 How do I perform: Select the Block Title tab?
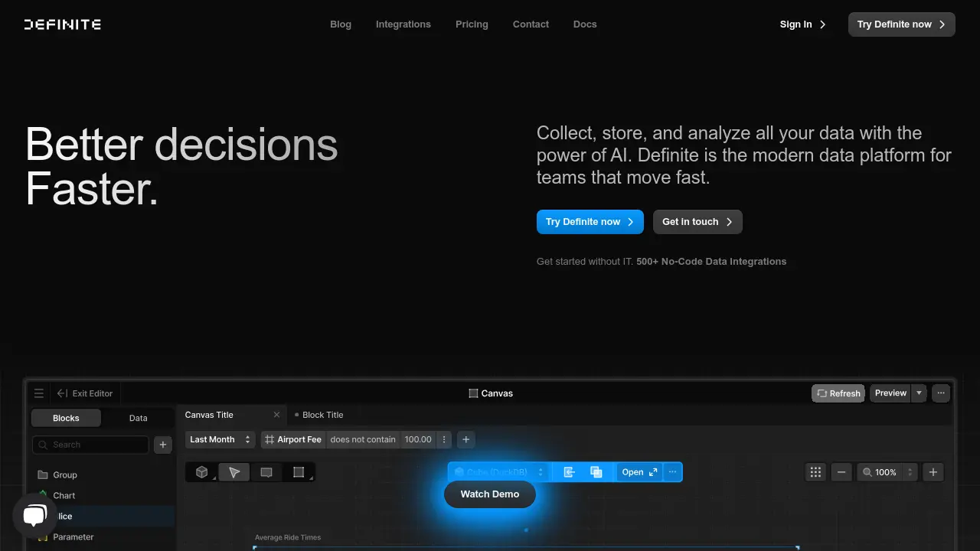pyautogui.click(x=319, y=415)
